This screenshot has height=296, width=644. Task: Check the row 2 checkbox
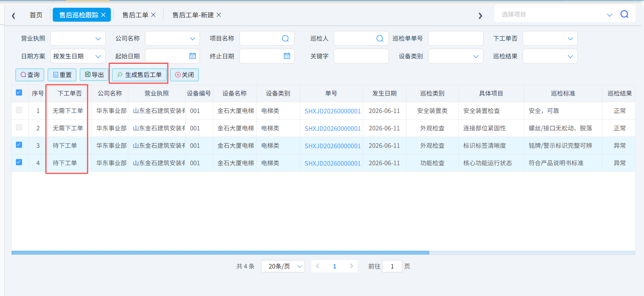19,127
